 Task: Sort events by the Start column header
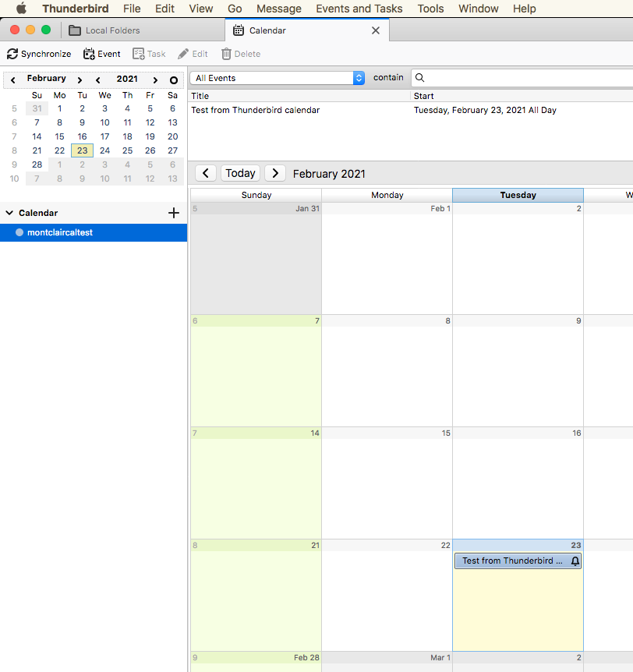point(522,96)
